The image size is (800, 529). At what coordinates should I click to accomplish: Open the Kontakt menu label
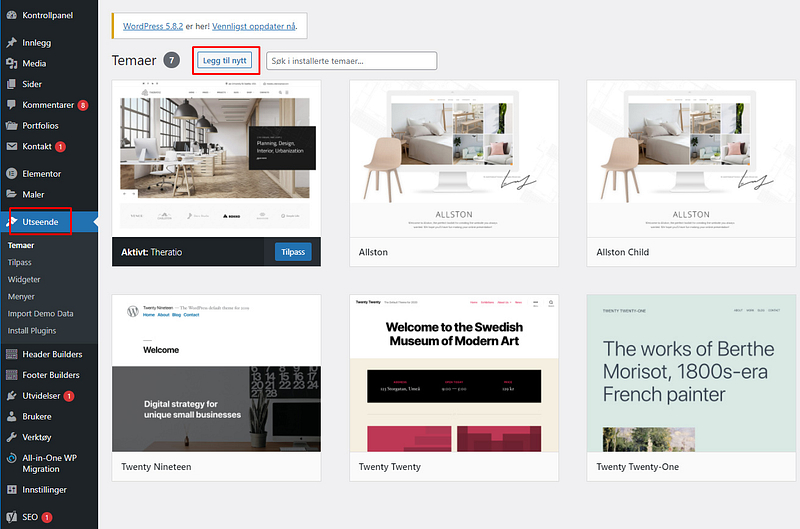pyautogui.click(x=37, y=146)
